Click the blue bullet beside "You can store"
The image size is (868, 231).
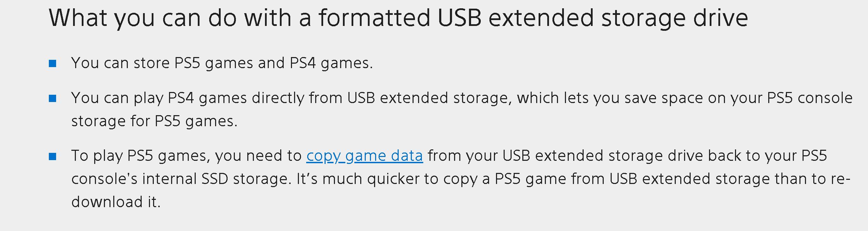[x=53, y=63]
